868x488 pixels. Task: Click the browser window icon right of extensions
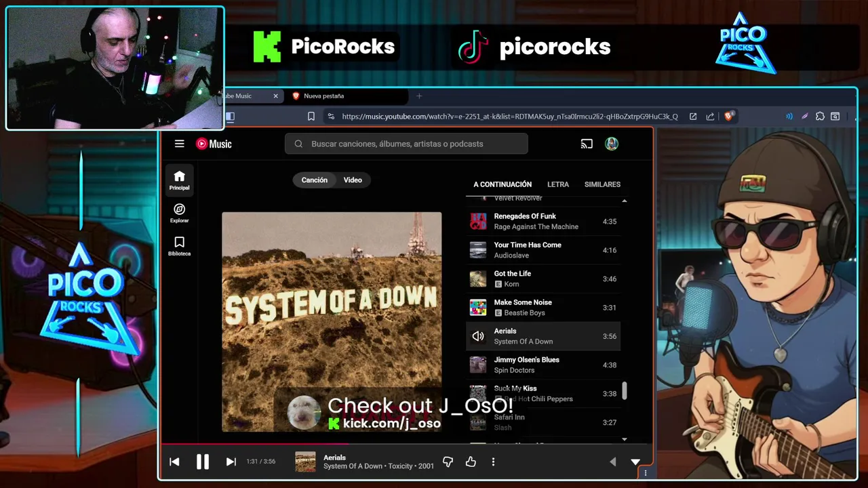835,117
